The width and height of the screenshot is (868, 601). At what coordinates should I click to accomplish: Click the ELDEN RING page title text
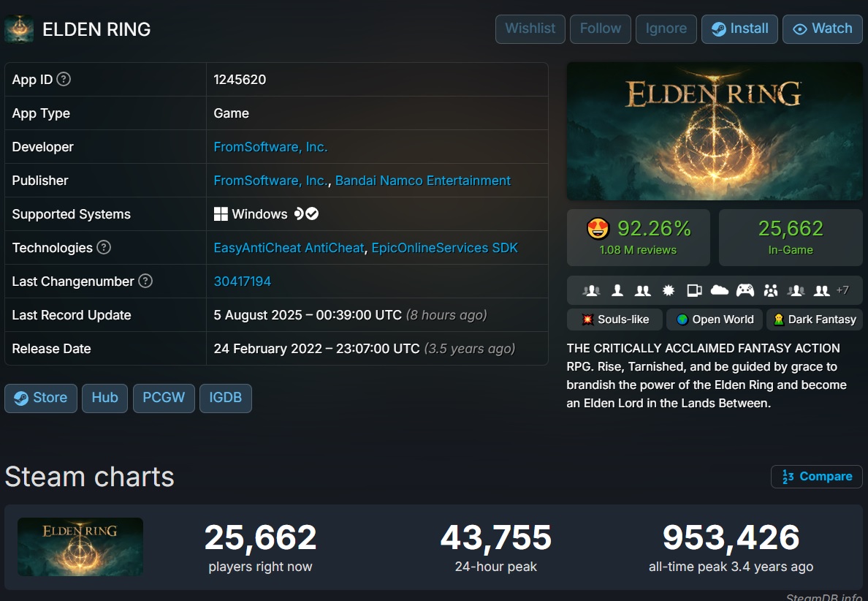(96, 29)
